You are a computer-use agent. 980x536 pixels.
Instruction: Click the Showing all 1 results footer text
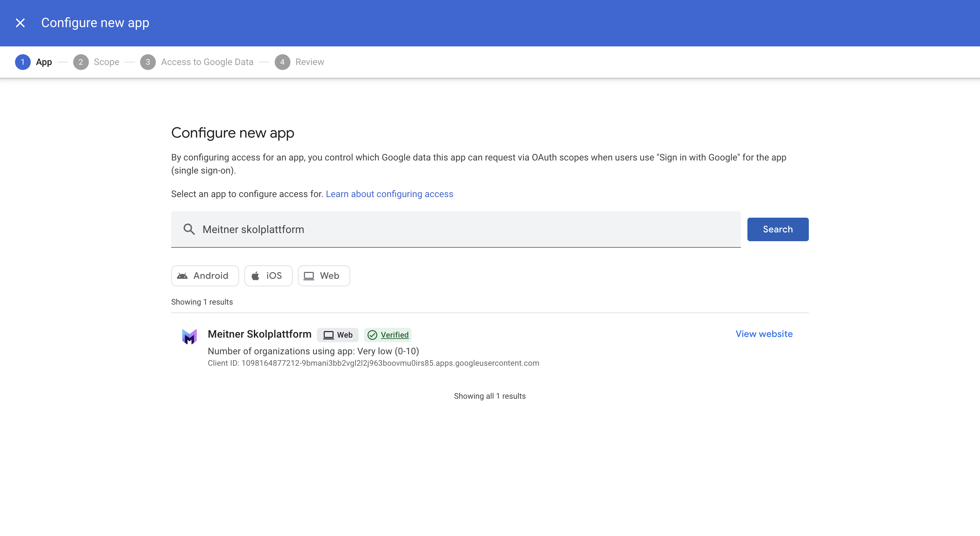pyautogui.click(x=490, y=396)
